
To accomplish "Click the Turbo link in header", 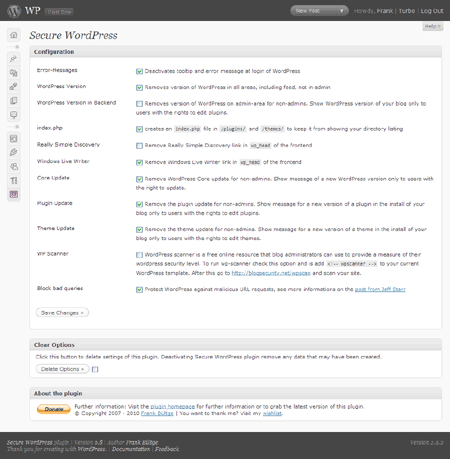I will click(x=407, y=11).
